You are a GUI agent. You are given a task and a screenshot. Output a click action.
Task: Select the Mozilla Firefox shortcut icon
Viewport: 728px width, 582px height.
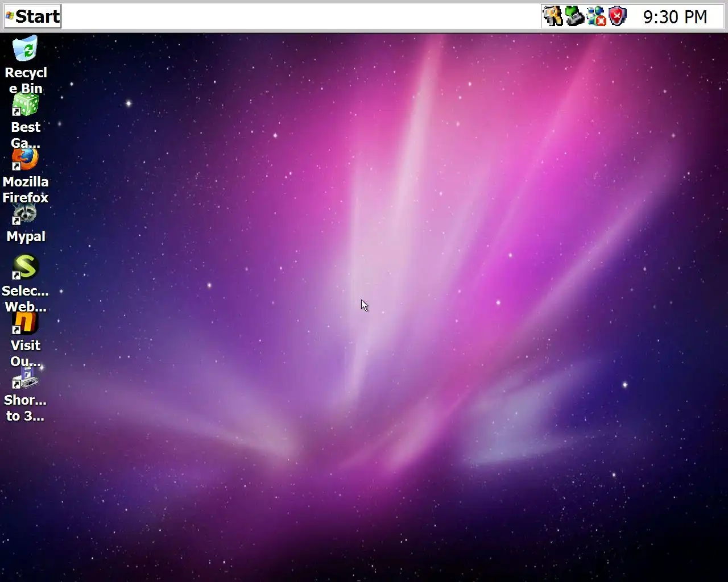click(26, 158)
